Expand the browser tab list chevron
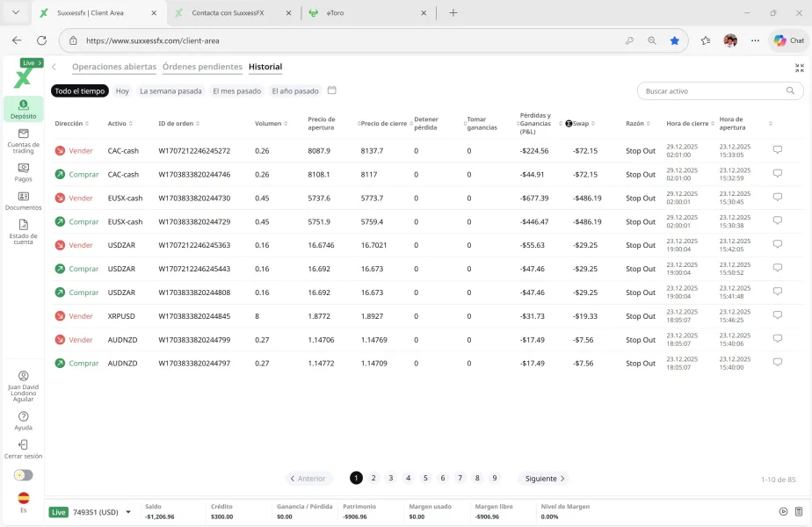 (x=15, y=12)
